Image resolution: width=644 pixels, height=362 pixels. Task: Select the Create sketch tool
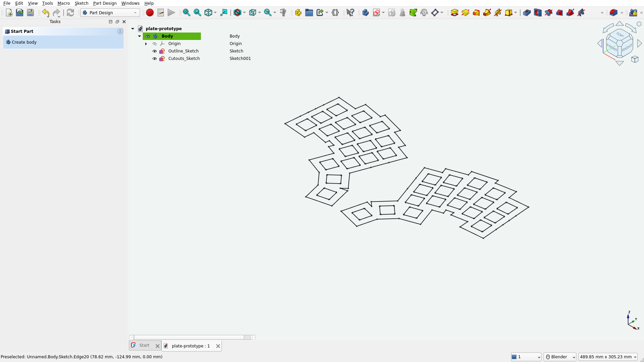377,13
